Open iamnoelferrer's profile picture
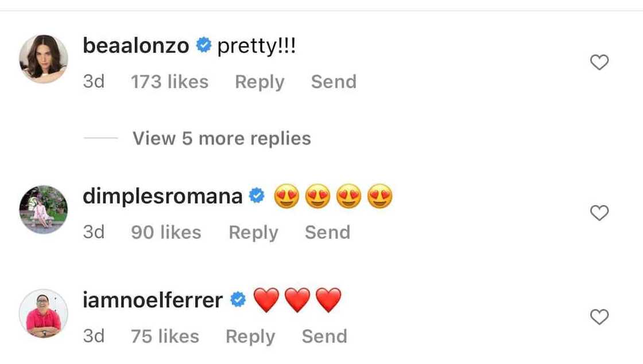This screenshot has height=364, width=643. [x=44, y=313]
